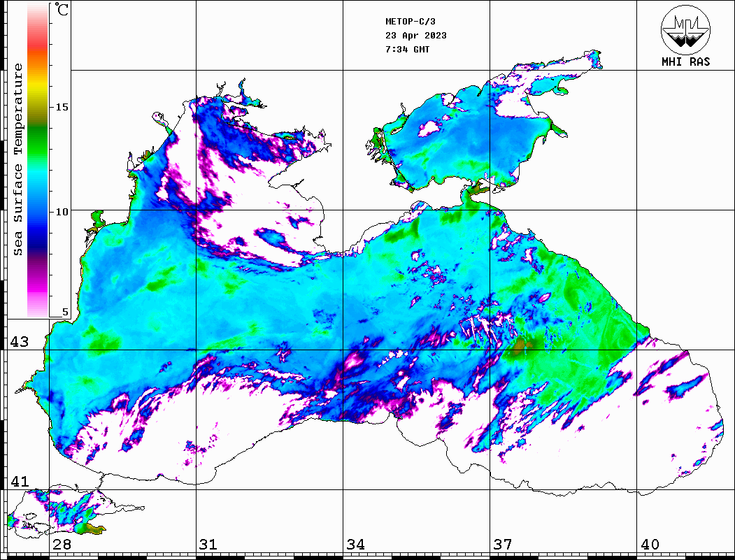The height and width of the screenshot is (560, 735).
Task: Click the '15' tick label on color scale
Action: point(62,107)
